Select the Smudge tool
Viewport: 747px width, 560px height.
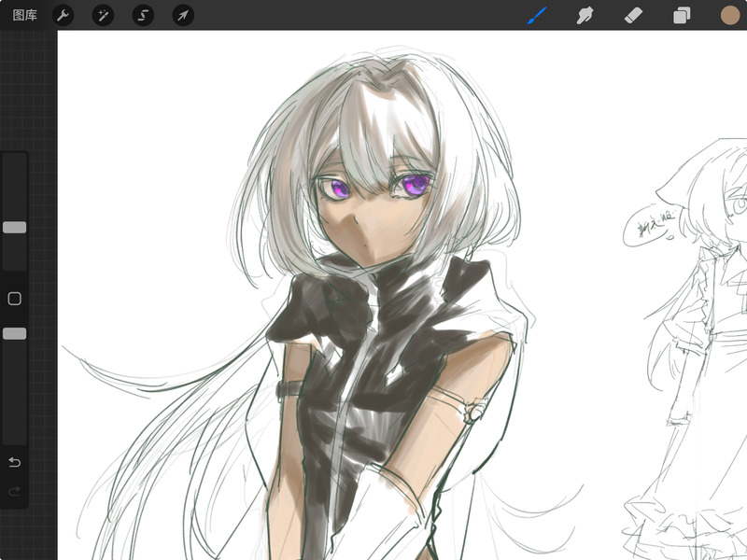click(x=585, y=15)
